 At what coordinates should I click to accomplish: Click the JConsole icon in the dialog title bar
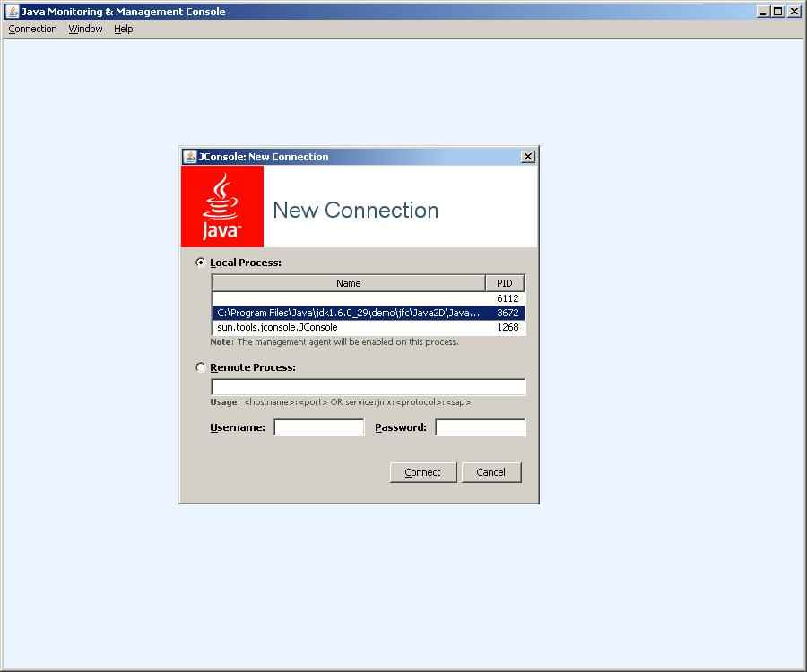point(191,156)
